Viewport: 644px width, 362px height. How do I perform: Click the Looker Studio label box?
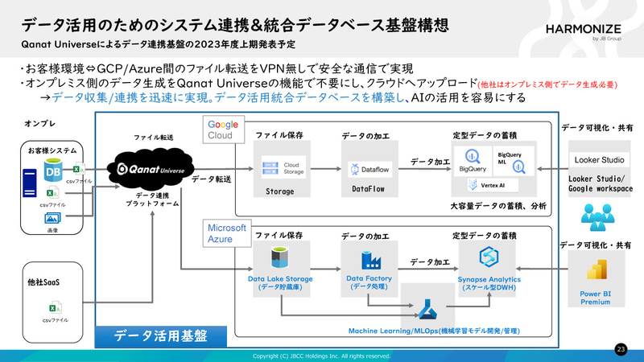pos(599,160)
